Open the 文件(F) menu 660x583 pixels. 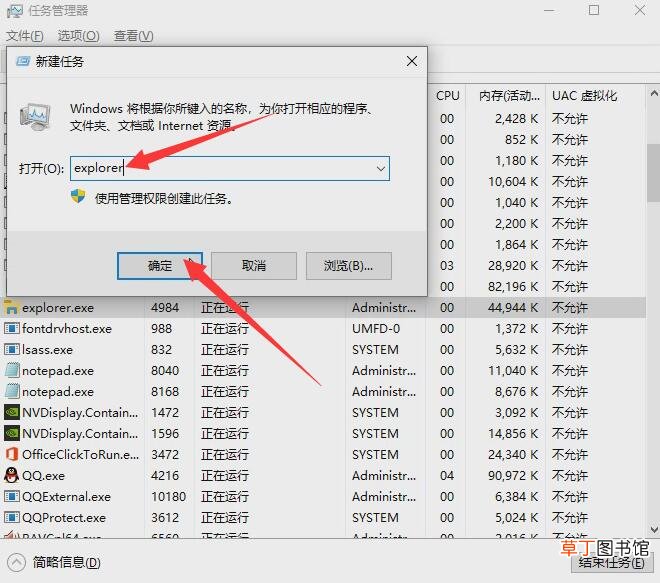click(x=25, y=36)
